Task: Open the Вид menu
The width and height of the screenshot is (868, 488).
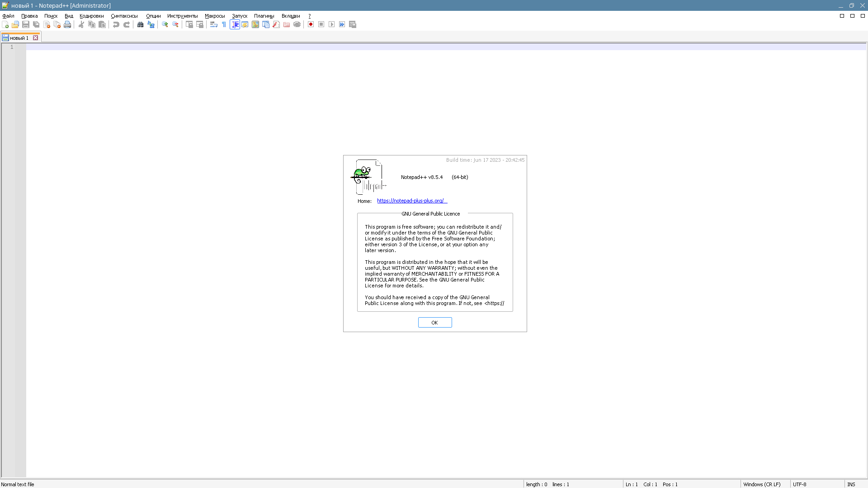Action: [x=69, y=16]
